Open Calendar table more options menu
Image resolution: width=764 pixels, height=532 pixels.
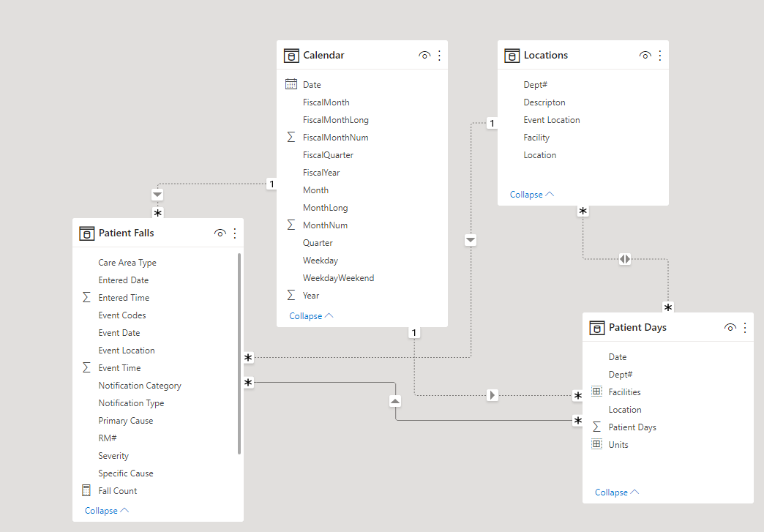point(440,56)
